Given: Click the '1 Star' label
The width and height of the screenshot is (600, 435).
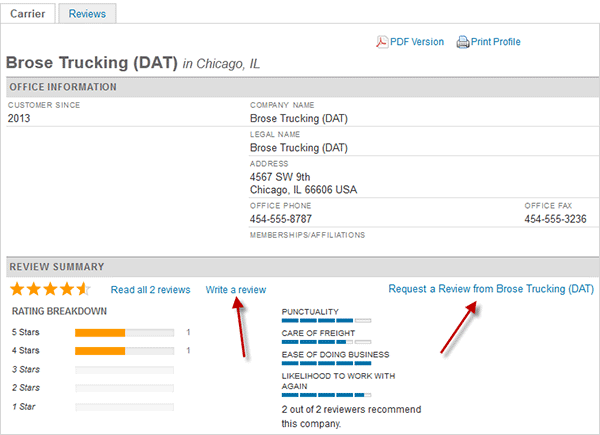Looking at the screenshot, I should tap(23, 407).
